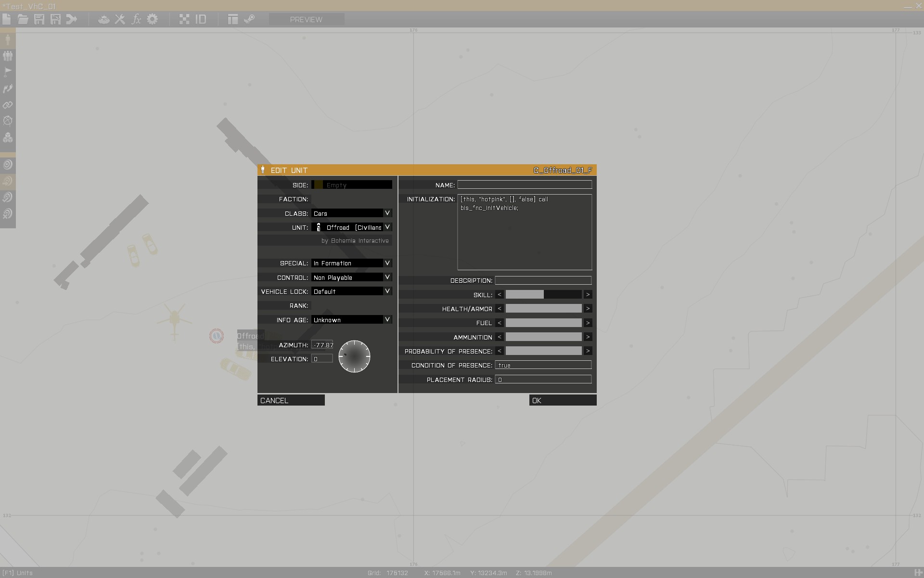The width and height of the screenshot is (924, 578).
Task: Open the Class dropdown showing Cars
Action: pyautogui.click(x=351, y=213)
